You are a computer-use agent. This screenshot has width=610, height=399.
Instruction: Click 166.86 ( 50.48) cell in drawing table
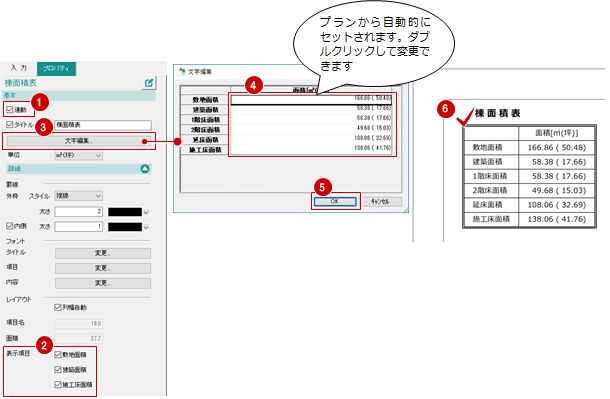click(x=557, y=147)
